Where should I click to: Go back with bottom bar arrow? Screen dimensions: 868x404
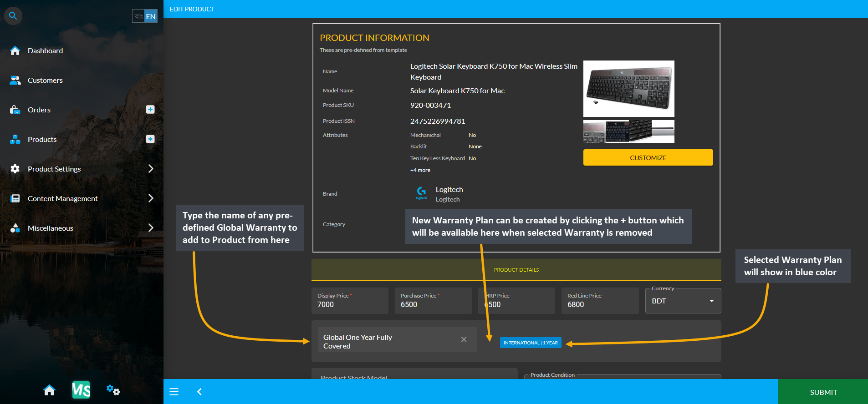point(199,392)
